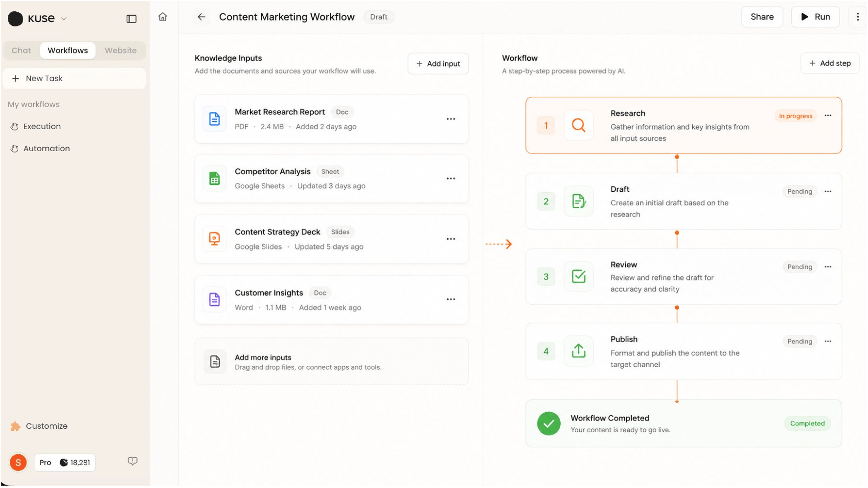Click the Draft status badge by title
The height and width of the screenshot is (488, 868).
click(x=378, y=17)
